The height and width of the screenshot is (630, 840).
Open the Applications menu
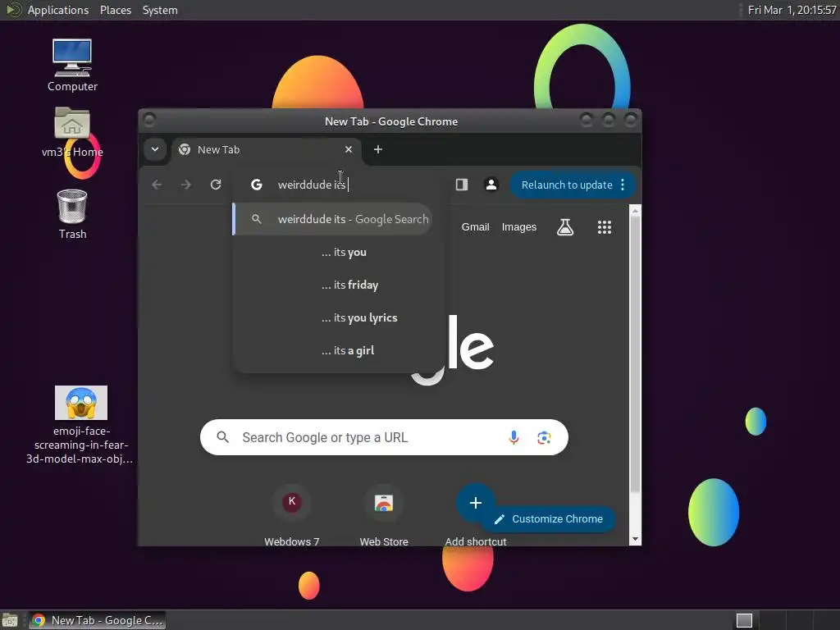[x=58, y=10]
